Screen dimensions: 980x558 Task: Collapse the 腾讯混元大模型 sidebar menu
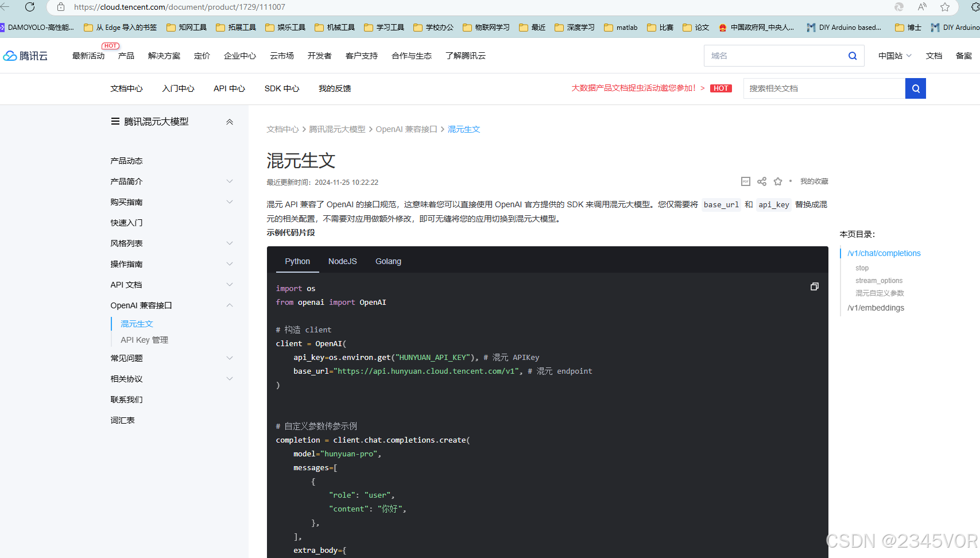pos(230,122)
